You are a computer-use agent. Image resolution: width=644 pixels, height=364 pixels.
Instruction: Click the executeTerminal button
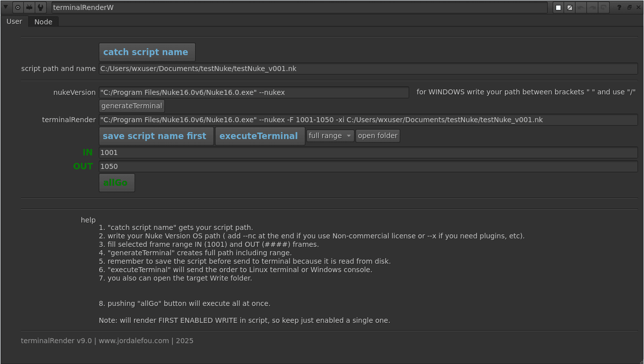259,136
